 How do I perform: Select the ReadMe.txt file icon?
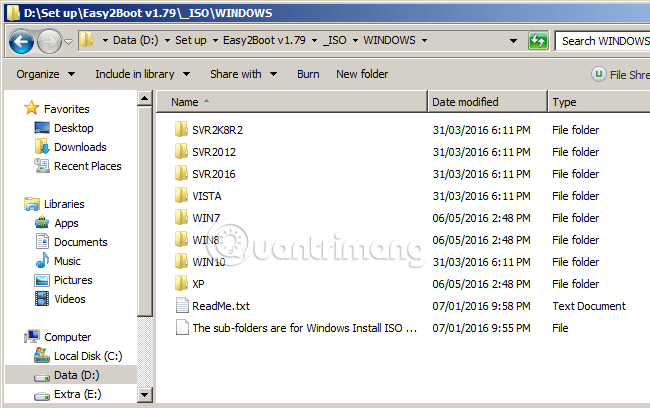tap(182, 306)
